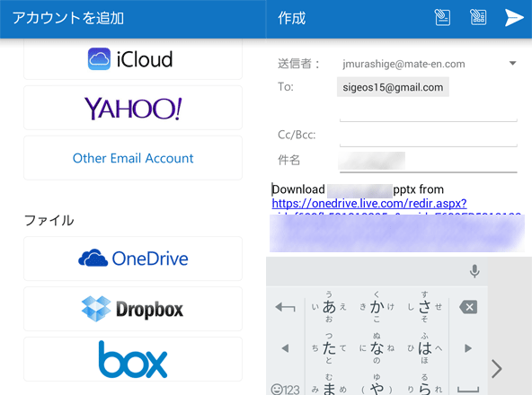Tap the send arrow icon
Screen dimensions: 532x395
pyautogui.click(x=514, y=18)
